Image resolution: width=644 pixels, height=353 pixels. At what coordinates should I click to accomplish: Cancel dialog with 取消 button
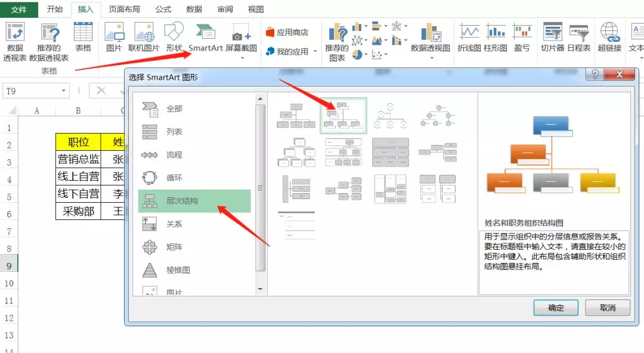[x=608, y=308]
